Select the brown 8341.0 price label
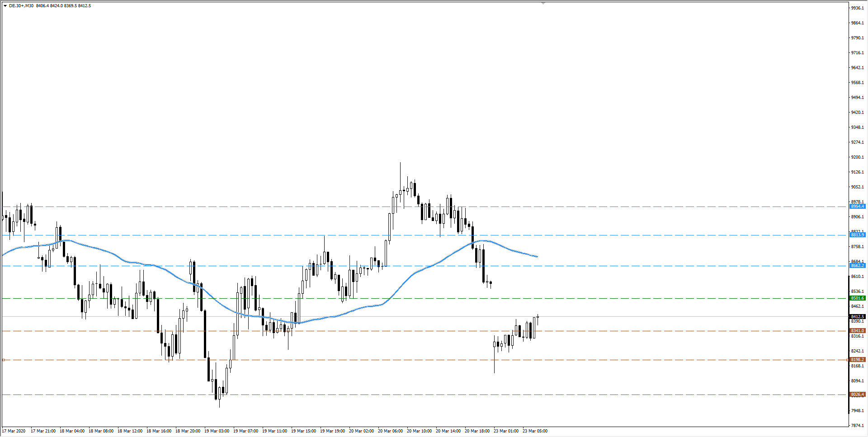The image size is (868, 437). click(x=857, y=331)
